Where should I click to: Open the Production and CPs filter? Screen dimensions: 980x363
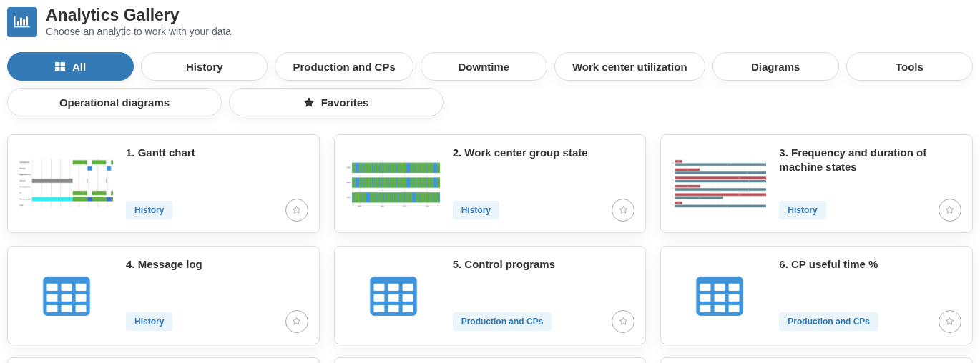(344, 66)
